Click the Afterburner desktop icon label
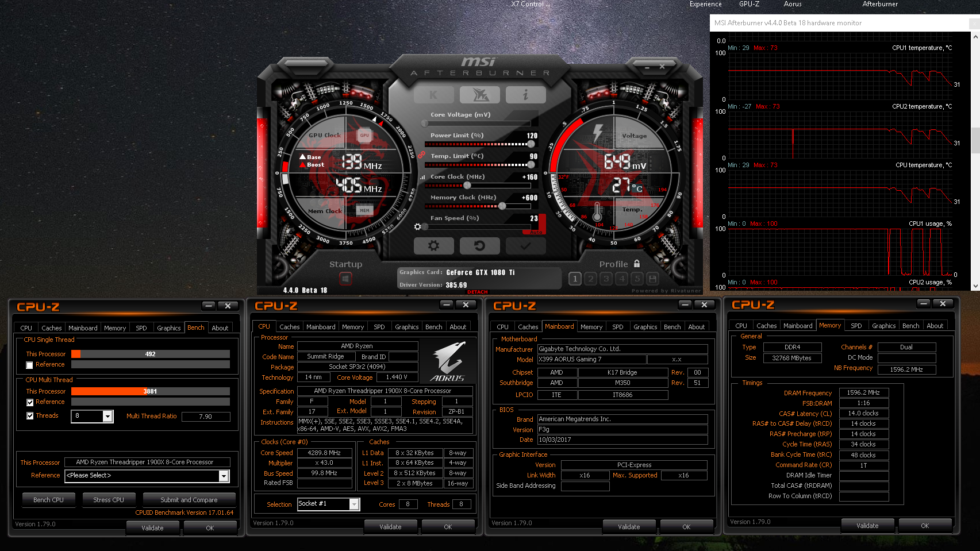Image resolution: width=980 pixels, height=551 pixels. [880, 4]
